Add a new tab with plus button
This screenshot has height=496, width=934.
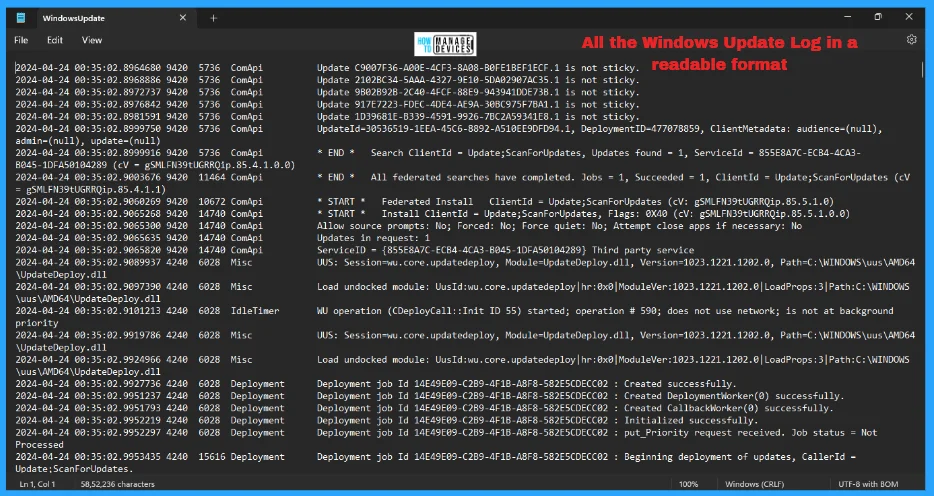(213, 18)
